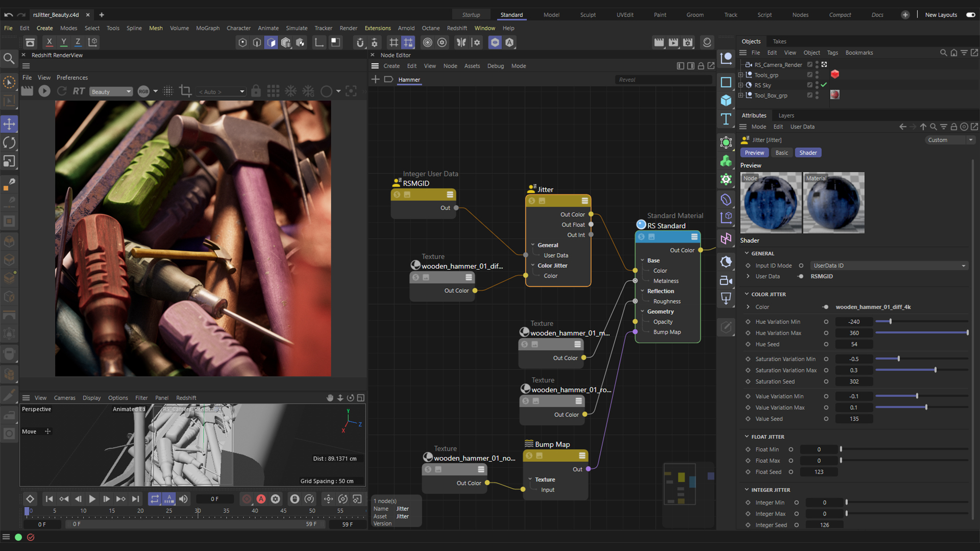Click the Hue Seed value field
The height and width of the screenshot is (551, 980).
point(854,344)
